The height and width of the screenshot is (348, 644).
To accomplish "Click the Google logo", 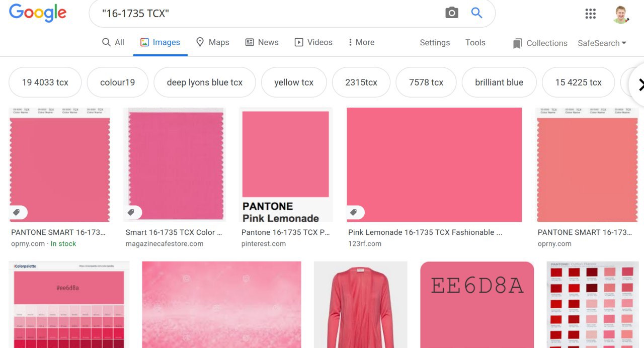I will (38, 13).
